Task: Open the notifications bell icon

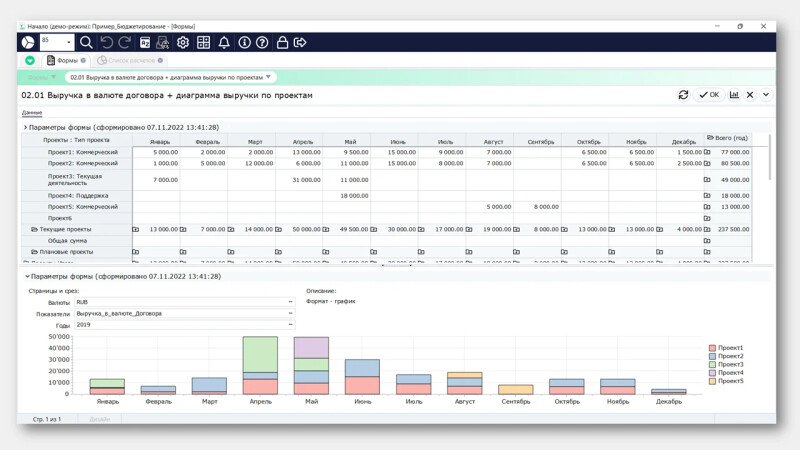Action: pos(224,42)
